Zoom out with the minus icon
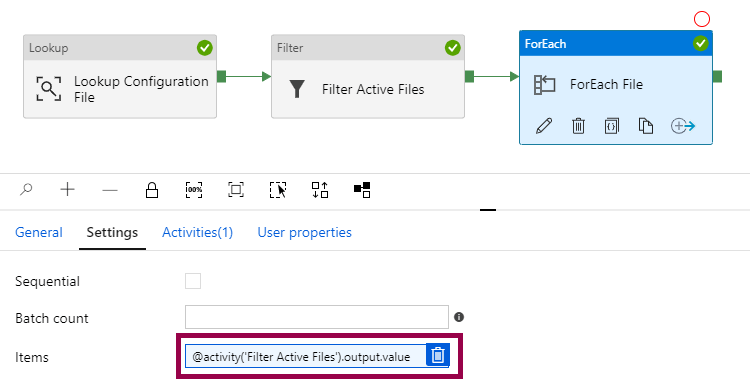The image size is (750, 390). point(110,190)
